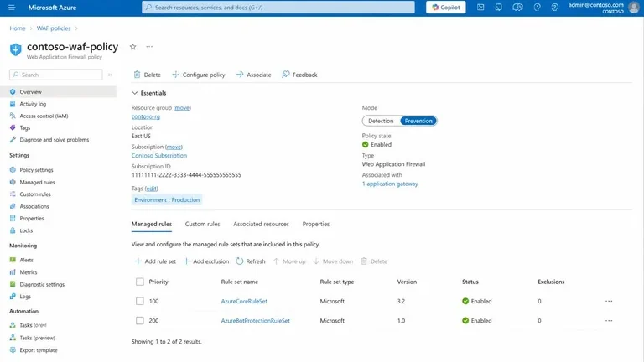The height and width of the screenshot is (362, 644).
Task: Go to WAF policies breadcrumb
Action: pos(54,28)
